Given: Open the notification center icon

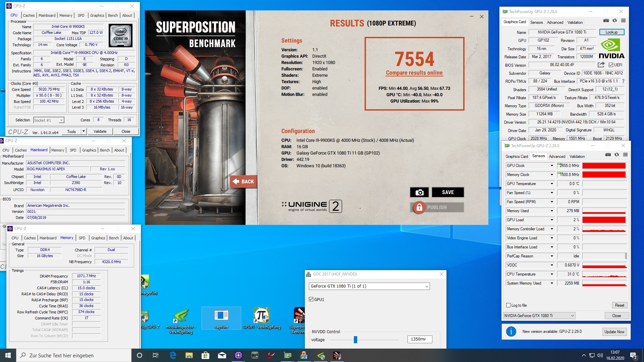Looking at the screenshot, I should (x=634, y=356).
